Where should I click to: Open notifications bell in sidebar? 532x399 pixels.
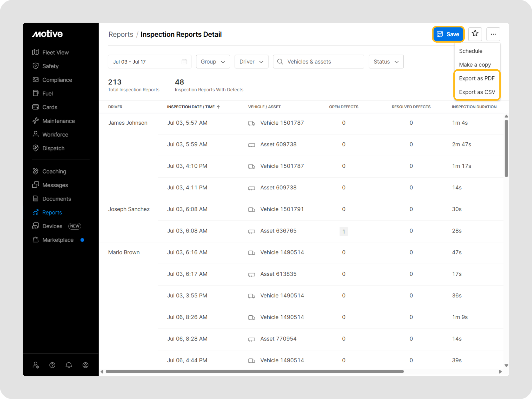click(x=69, y=365)
